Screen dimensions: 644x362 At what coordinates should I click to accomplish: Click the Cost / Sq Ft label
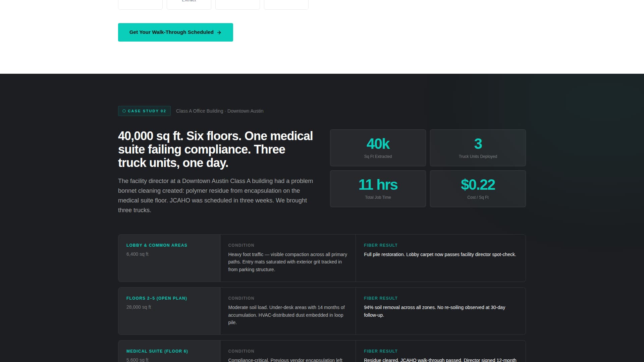point(478,197)
